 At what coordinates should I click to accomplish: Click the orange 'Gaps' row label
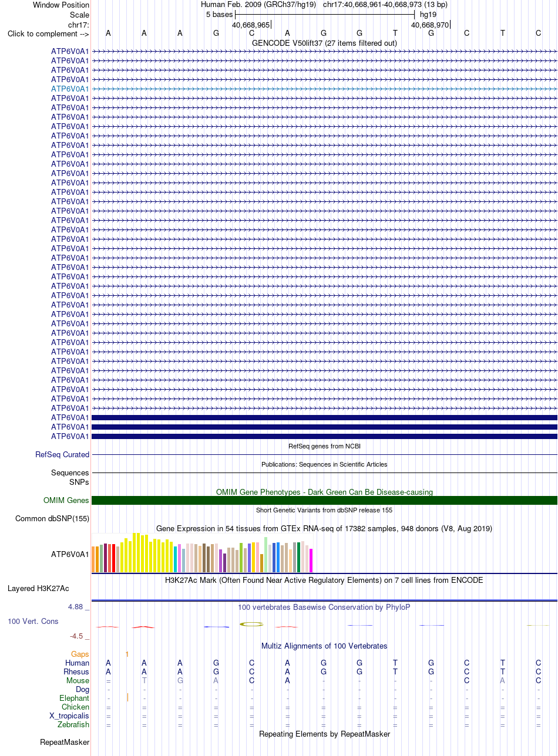tap(80, 654)
